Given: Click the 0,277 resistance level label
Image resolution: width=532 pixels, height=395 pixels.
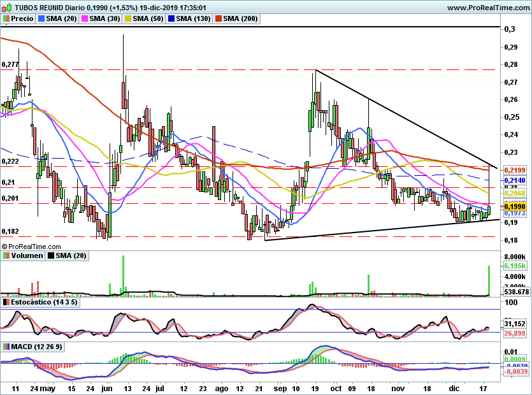Looking at the screenshot, I should click(x=10, y=64).
